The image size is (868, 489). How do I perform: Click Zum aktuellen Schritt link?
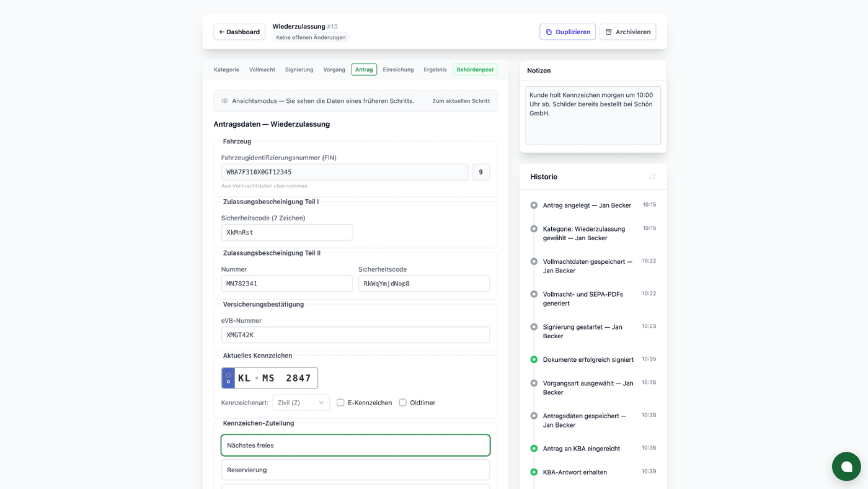tap(461, 101)
